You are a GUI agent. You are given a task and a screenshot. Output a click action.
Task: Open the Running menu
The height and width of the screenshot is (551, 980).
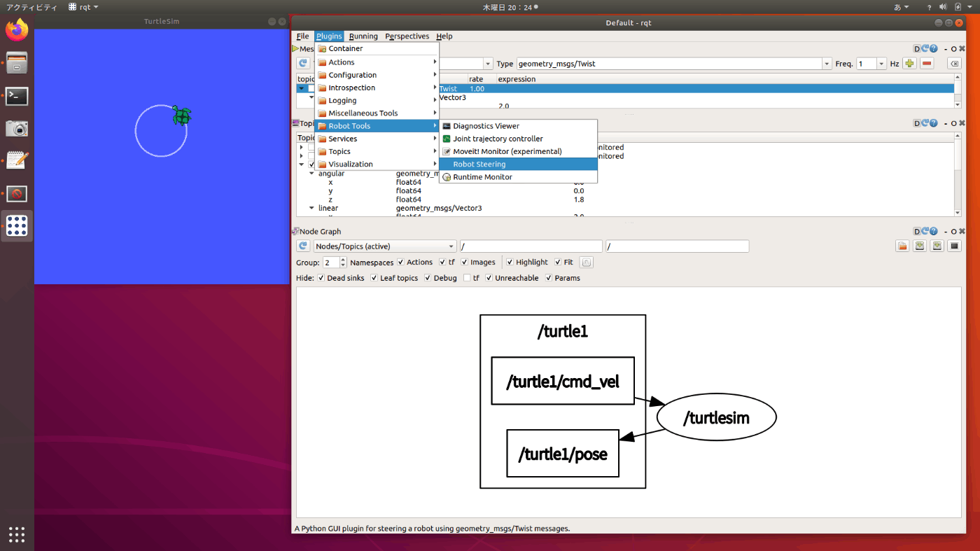[363, 36]
